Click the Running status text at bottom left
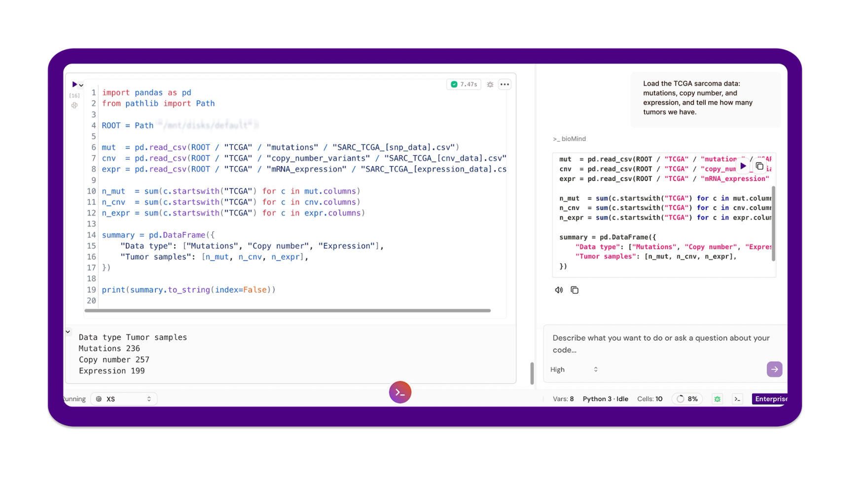 point(74,399)
